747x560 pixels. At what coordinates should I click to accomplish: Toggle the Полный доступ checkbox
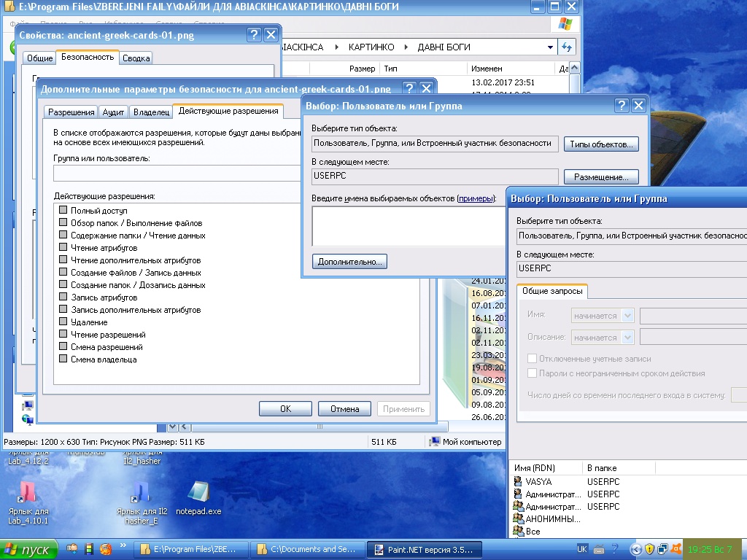coord(63,211)
